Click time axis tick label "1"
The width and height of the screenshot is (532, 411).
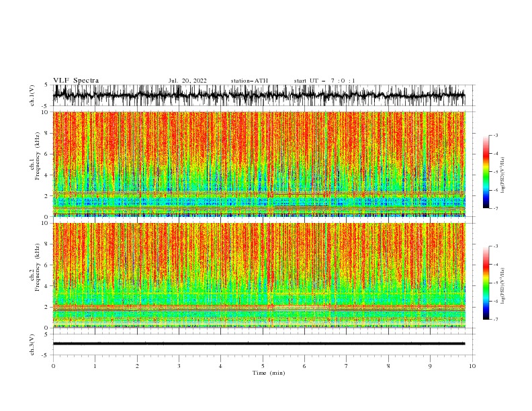click(95, 366)
